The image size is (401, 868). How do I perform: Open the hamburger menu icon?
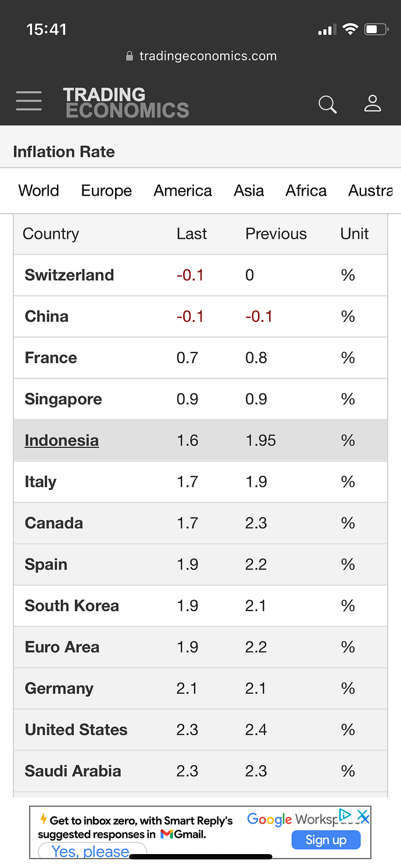coord(29,101)
